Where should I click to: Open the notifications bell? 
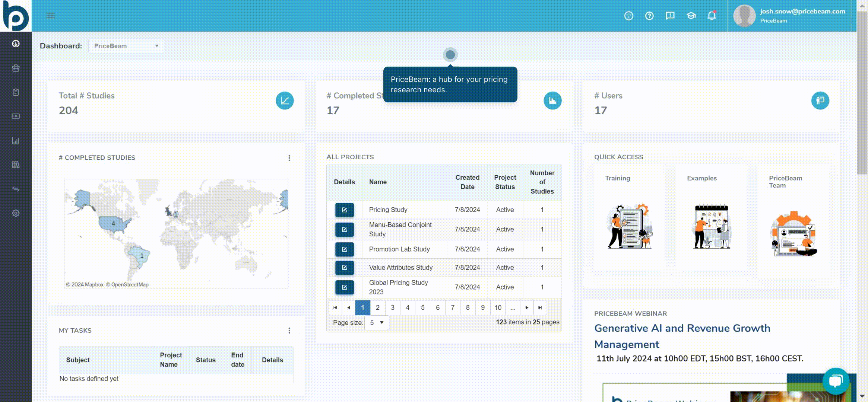tap(712, 16)
